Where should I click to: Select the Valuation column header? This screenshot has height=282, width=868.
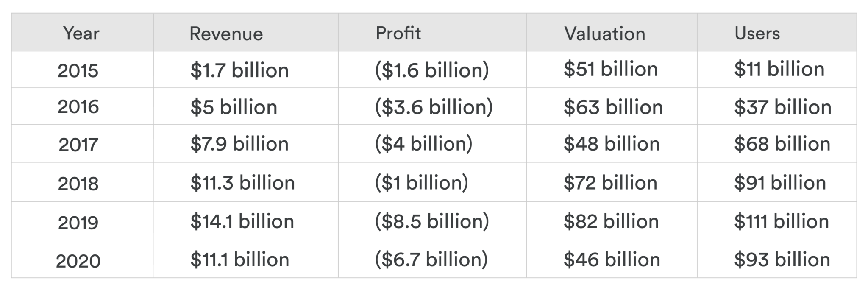(x=604, y=34)
